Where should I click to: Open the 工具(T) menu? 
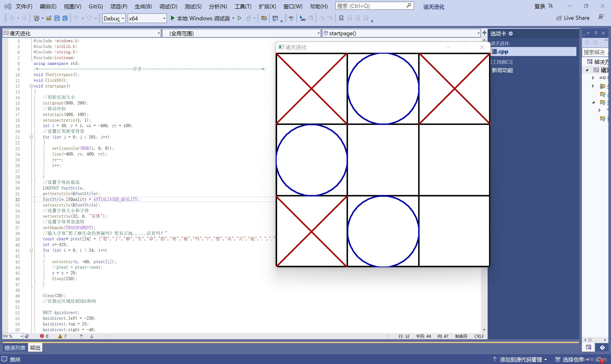coord(243,6)
